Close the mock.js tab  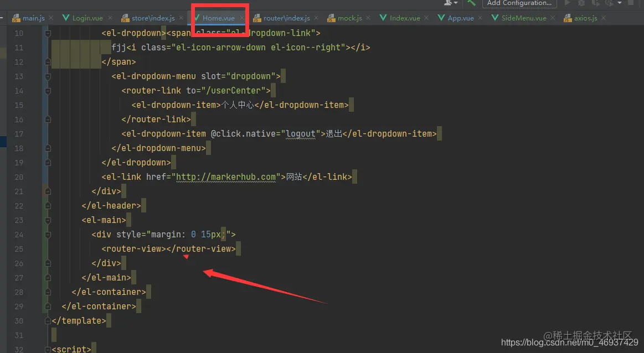click(368, 18)
